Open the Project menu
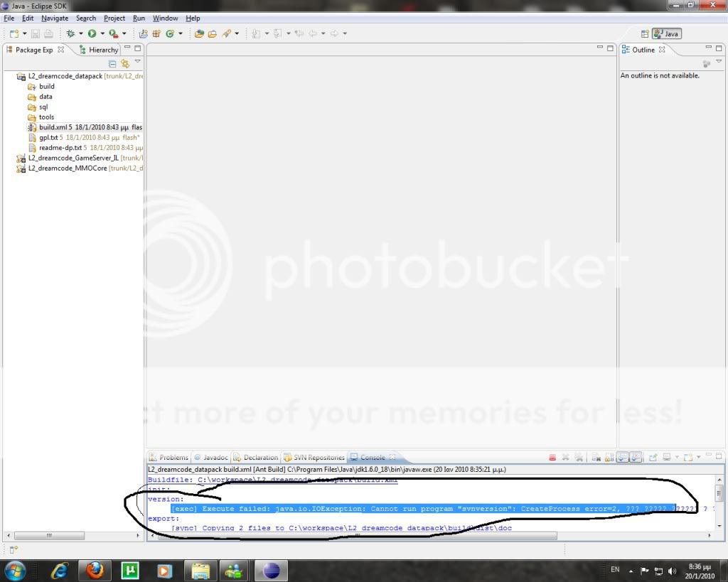Image resolution: width=728 pixels, height=582 pixels. (x=114, y=18)
